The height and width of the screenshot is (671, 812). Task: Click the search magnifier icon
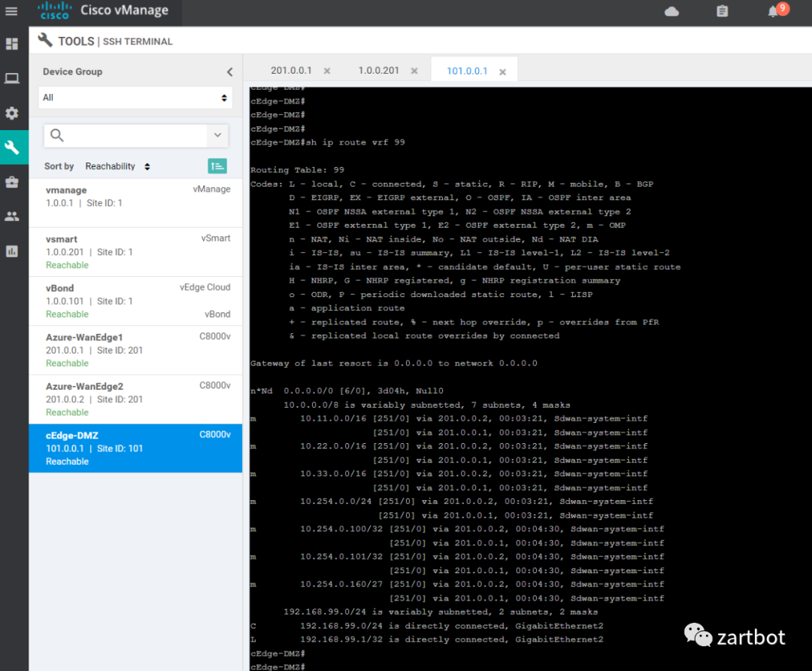57,135
